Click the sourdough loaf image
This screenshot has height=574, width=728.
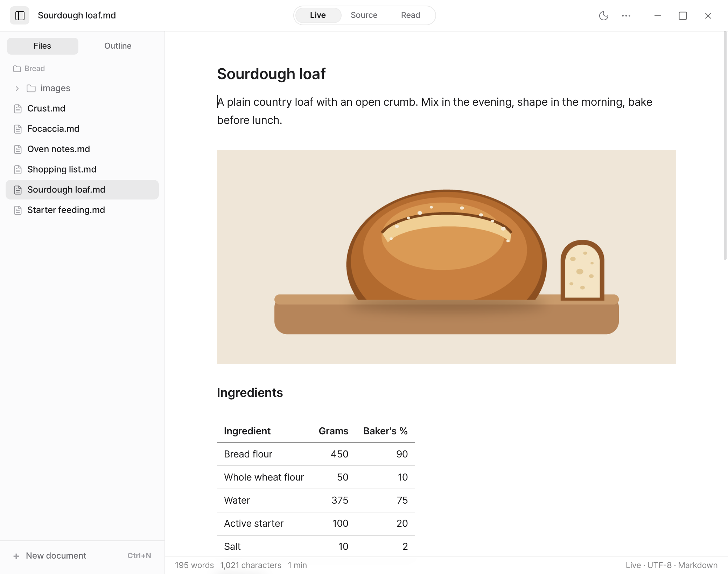click(x=446, y=257)
